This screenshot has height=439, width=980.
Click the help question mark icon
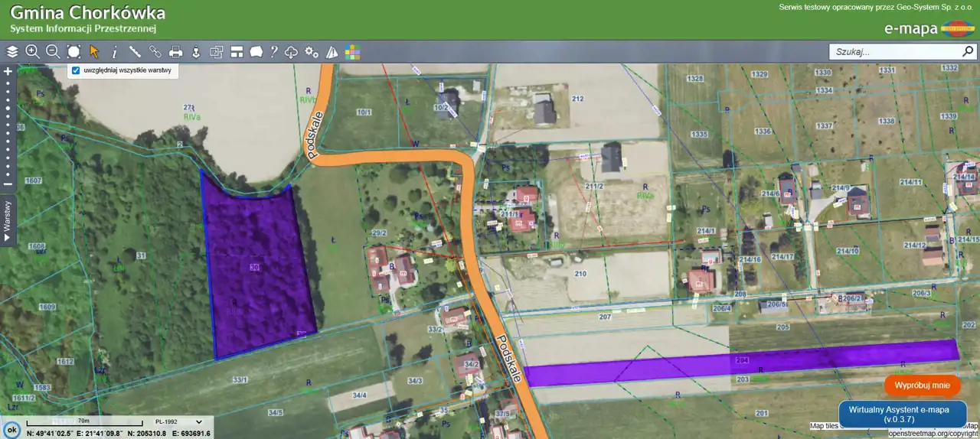(273, 52)
